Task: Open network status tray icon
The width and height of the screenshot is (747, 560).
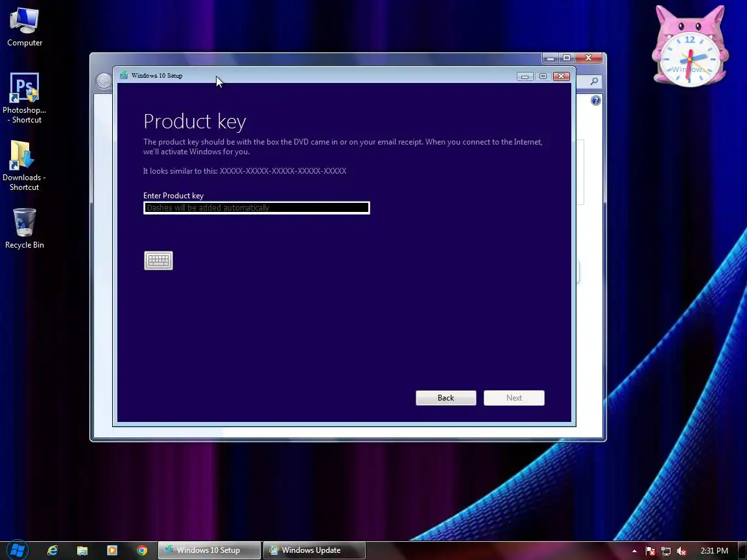Action: [x=665, y=551]
